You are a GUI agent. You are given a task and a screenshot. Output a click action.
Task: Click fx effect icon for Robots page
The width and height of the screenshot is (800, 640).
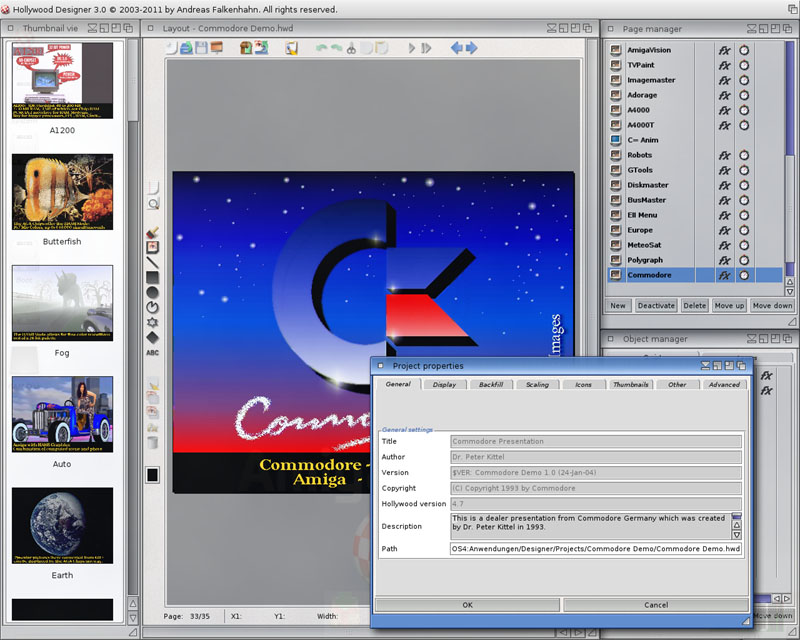point(724,156)
